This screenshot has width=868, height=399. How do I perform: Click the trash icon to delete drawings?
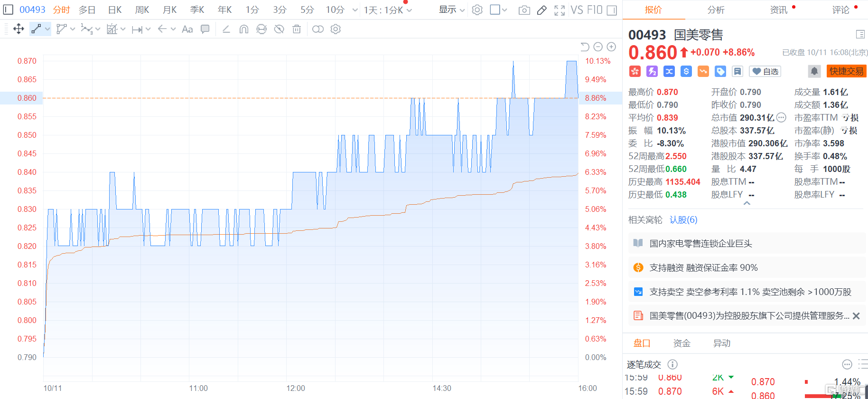tap(297, 29)
